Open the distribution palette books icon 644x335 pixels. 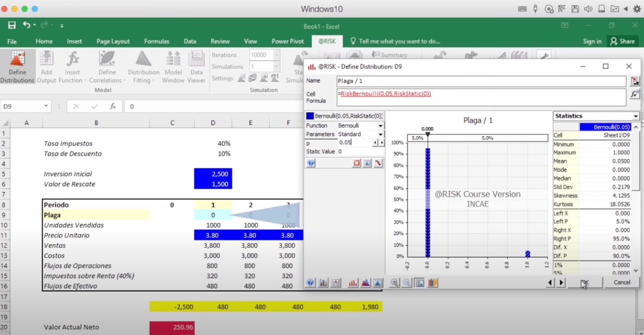tap(433, 283)
